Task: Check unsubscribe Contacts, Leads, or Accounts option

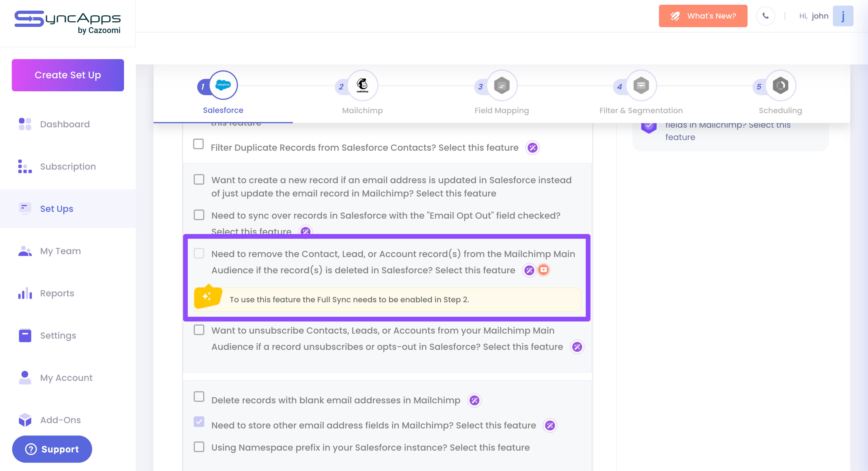Action: click(199, 330)
